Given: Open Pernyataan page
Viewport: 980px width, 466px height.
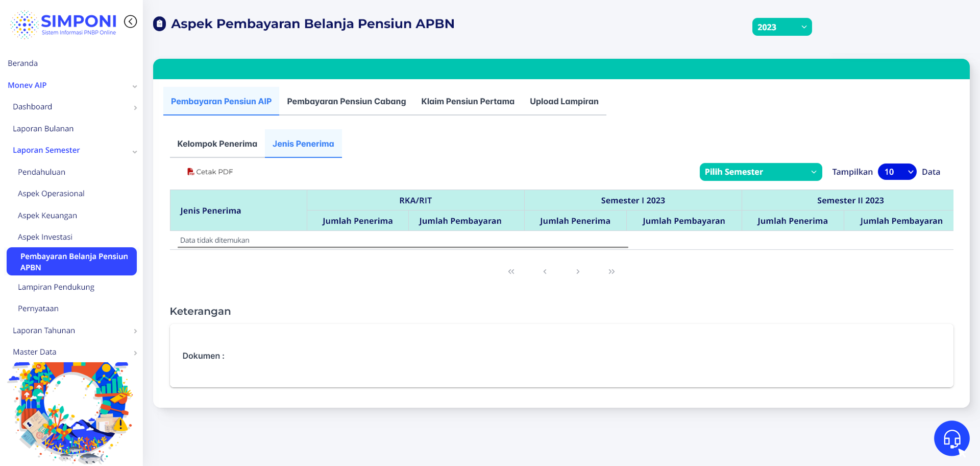Looking at the screenshot, I should pos(38,309).
